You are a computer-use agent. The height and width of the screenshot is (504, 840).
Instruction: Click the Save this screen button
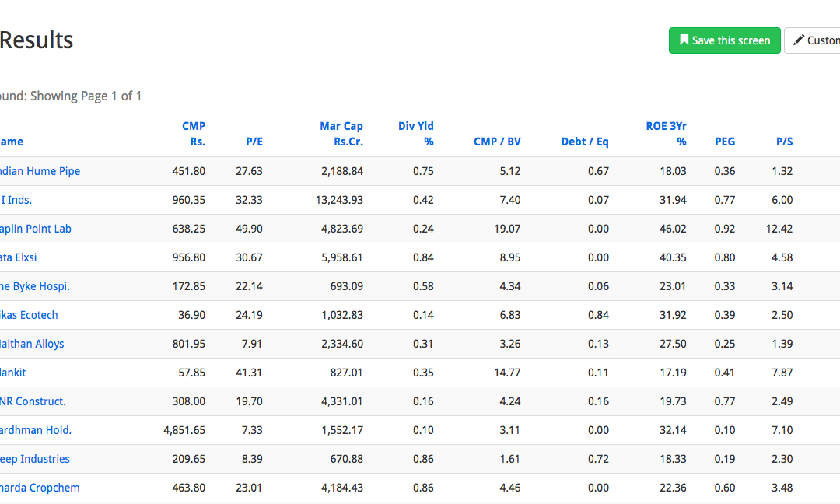click(x=724, y=40)
